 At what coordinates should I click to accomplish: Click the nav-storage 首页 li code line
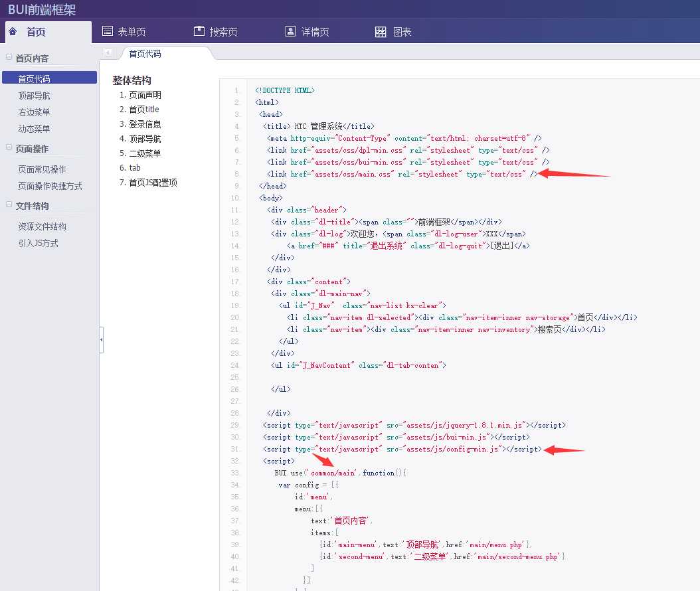click(462, 318)
